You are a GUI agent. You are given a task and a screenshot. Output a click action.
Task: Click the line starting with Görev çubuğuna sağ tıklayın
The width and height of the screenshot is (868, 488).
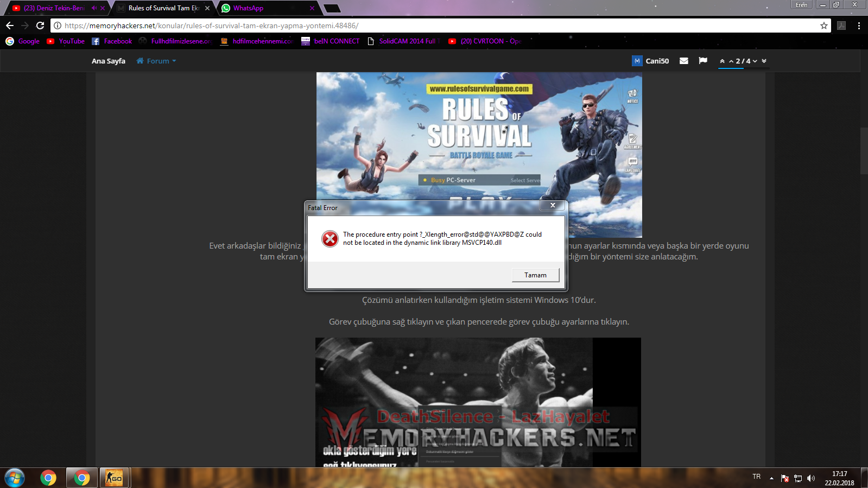(x=479, y=321)
